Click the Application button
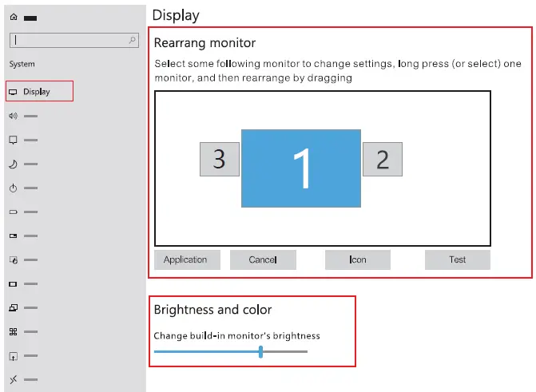The height and width of the screenshot is (392, 536). pyautogui.click(x=185, y=259)
